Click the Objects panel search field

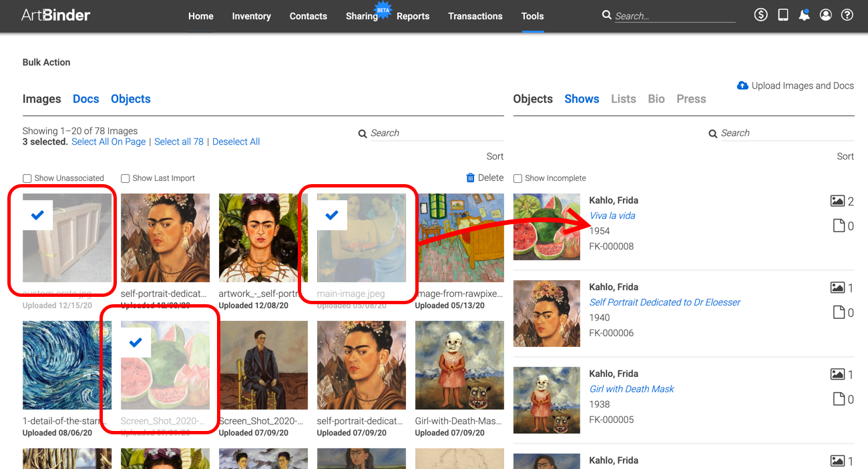point(787,133)
